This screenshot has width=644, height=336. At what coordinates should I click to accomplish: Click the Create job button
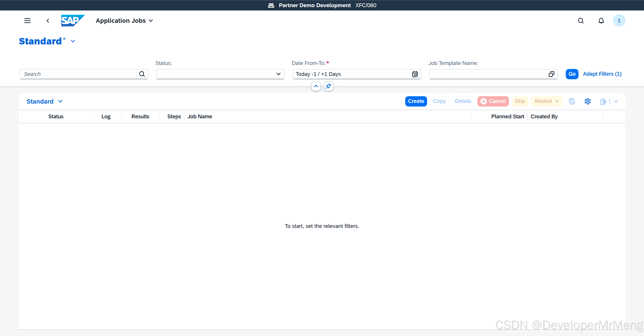416,101
